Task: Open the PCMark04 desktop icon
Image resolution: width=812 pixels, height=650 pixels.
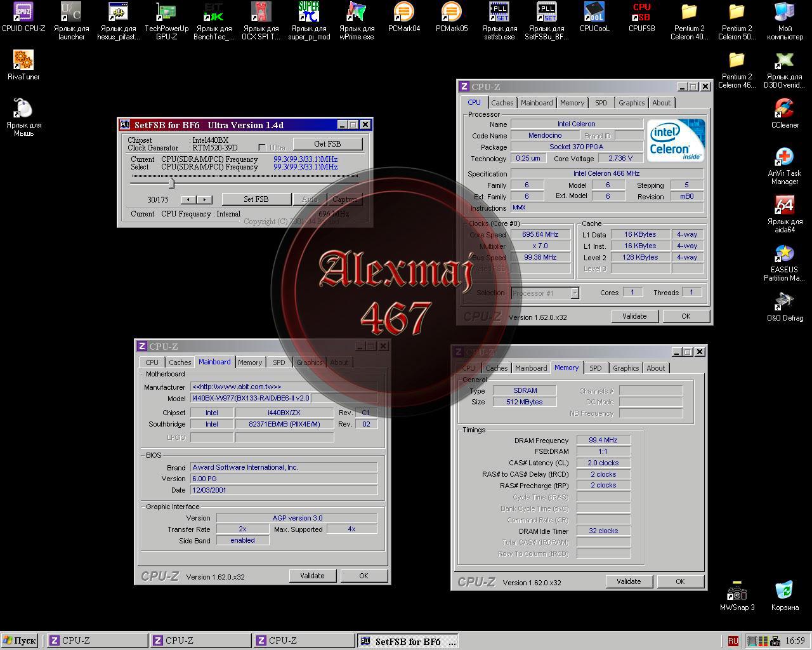Action: click(x=404, y=11)
